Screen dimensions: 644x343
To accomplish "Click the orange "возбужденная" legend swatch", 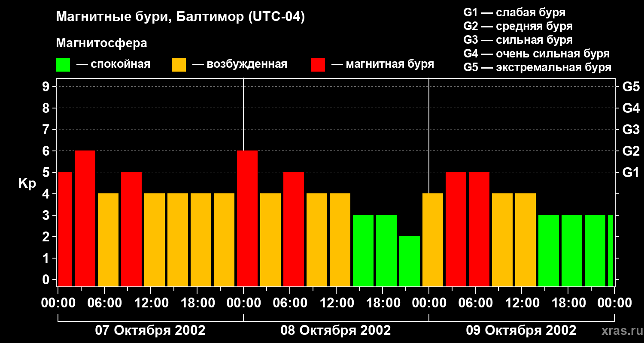I will coord(179,65).
